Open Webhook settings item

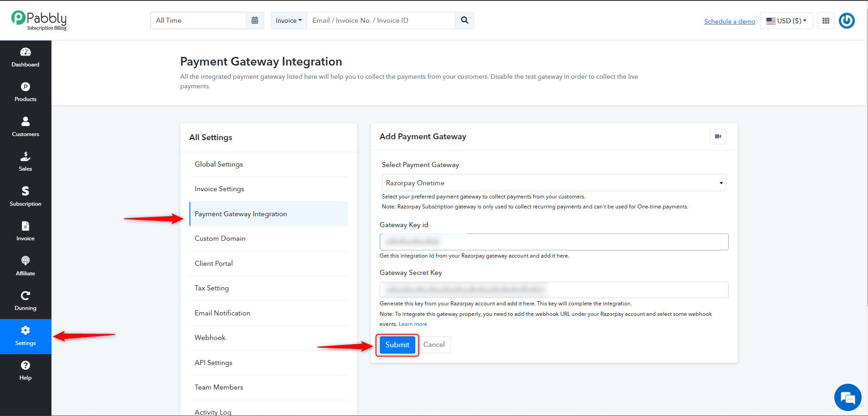tap(269, 338)
